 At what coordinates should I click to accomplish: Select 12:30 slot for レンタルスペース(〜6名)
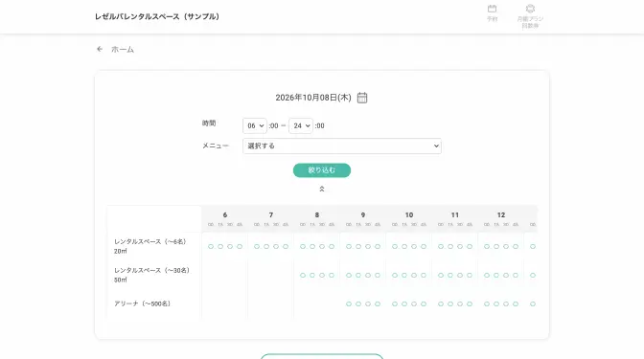[x=506, y=247]
